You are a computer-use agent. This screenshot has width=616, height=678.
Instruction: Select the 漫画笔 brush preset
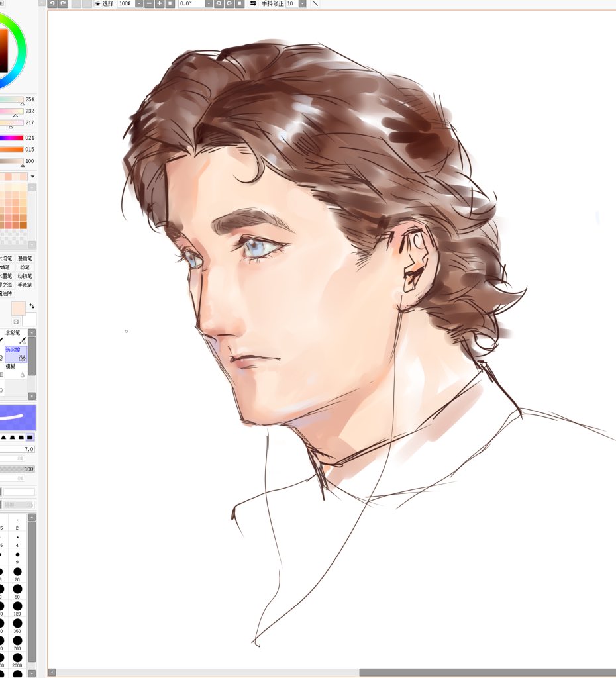tap(25, 258)
